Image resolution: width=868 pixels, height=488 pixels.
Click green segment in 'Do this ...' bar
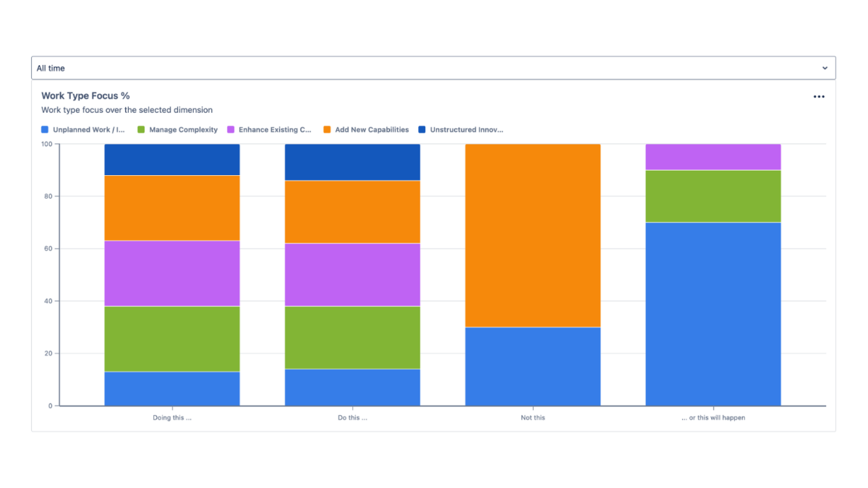pos(352,338)
